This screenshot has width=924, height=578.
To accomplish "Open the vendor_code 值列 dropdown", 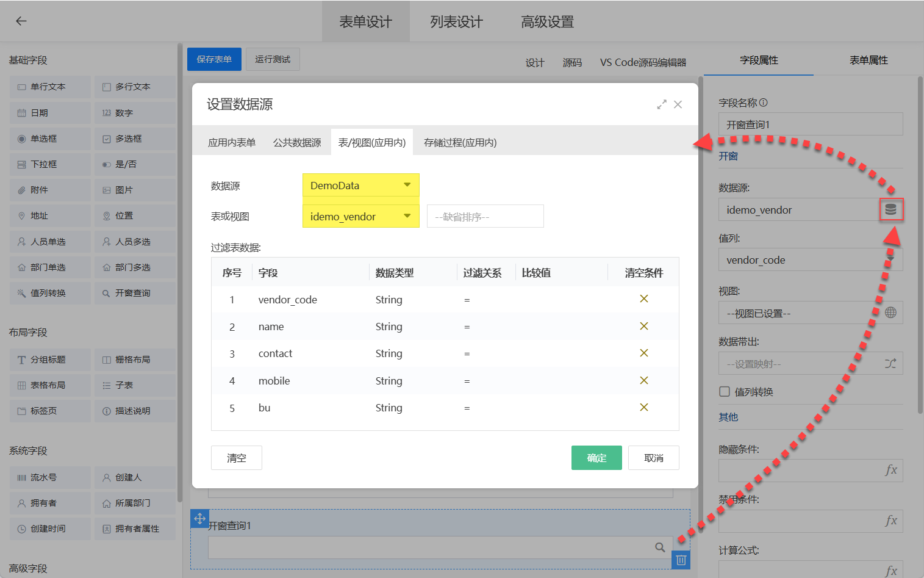I will (x=811, y=260).
